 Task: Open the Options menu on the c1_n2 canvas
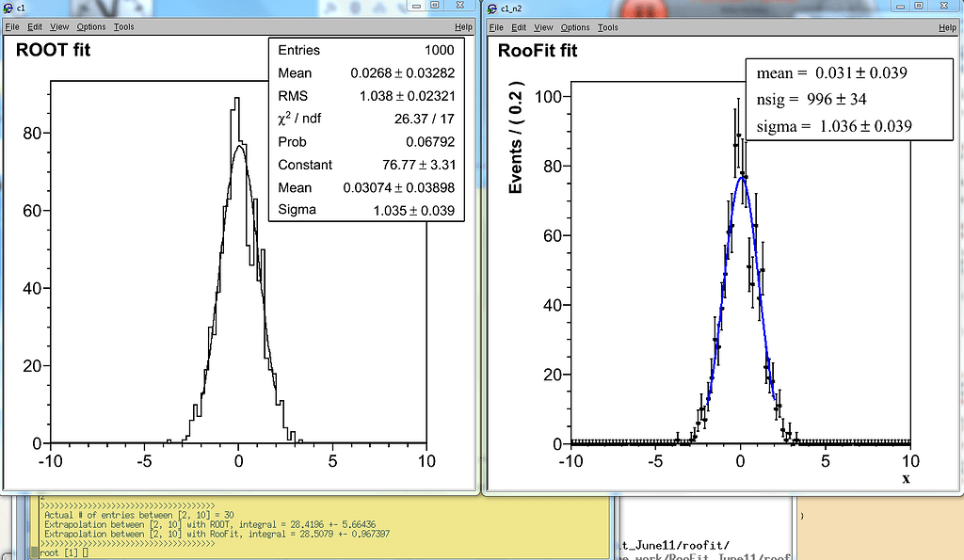tap(574, 27)
